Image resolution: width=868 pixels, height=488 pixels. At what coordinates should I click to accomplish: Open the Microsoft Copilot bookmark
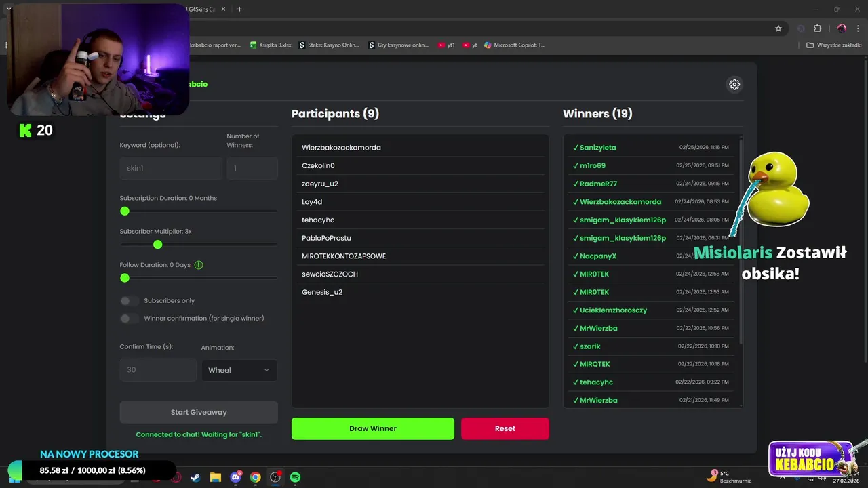515,45
